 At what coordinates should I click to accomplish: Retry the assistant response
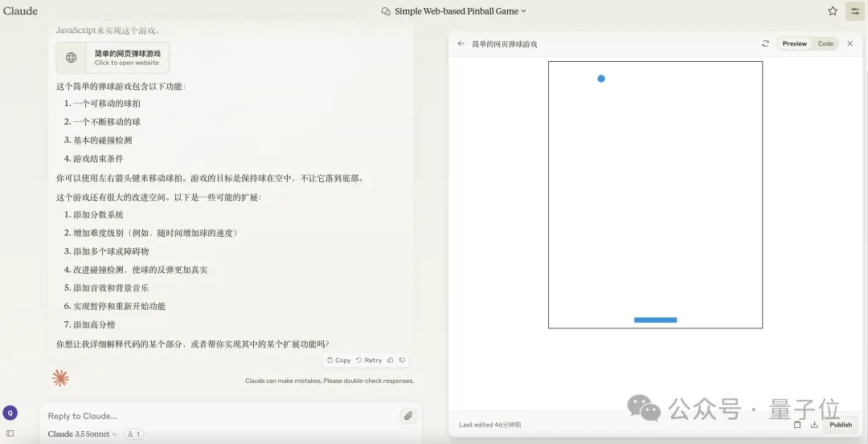[369, 360]
